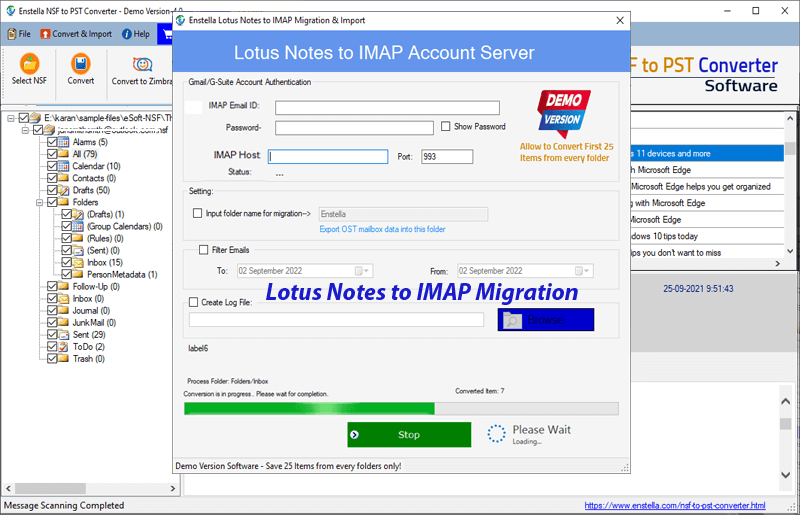
Task: Collapse the E:\karan root tree node
Action: pos(11,118)
